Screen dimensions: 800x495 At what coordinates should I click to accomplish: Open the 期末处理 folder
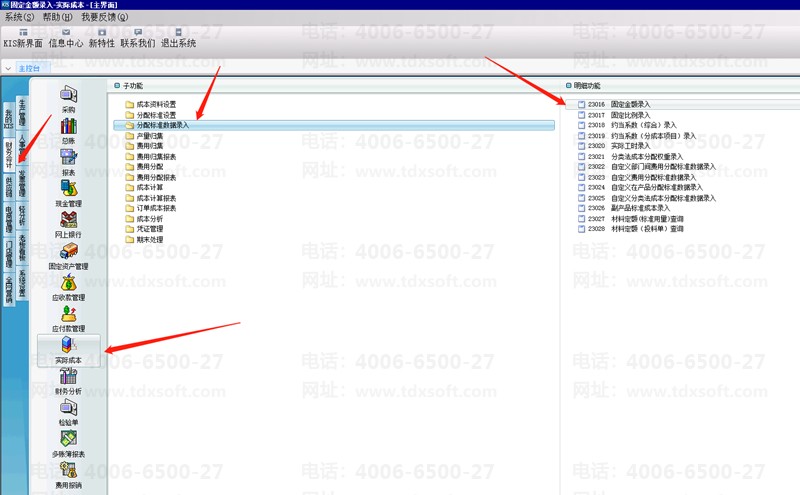coord(144,239)
